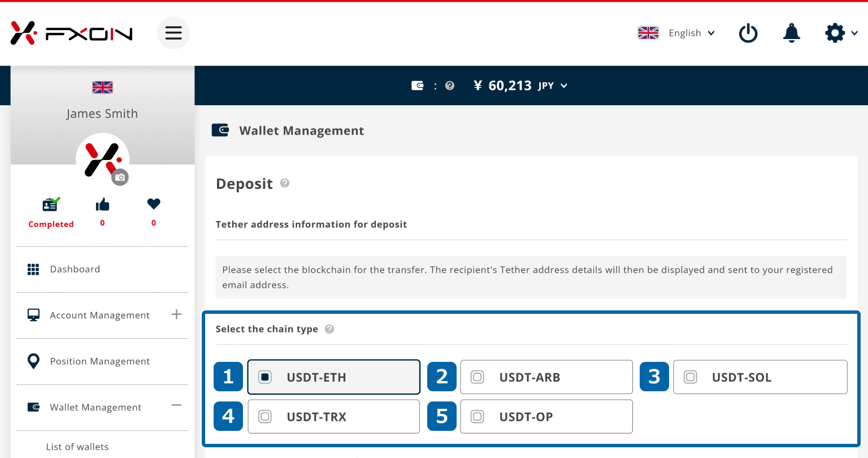Click the ¥ 60,213 balance amount
This screenshot has height=458, width=868.
click(x=502, y=85)
